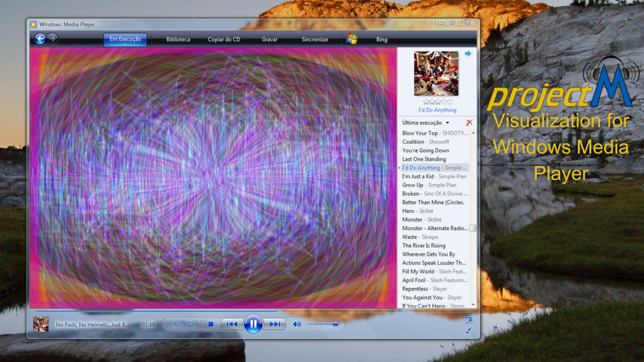Select the Back navigation arrow
Viewport: 644px width, 362px height.
click(x=40, y=39)
